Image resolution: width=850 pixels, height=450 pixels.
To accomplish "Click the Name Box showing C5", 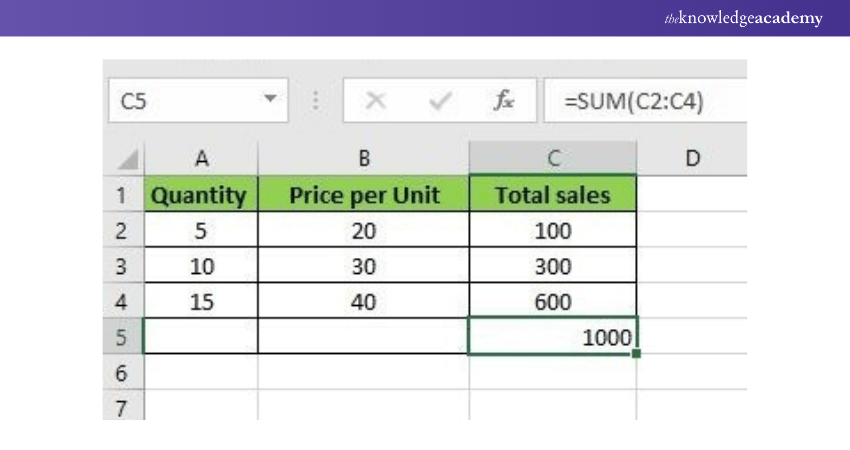I will pyautogui.click(x=180, y=101).
